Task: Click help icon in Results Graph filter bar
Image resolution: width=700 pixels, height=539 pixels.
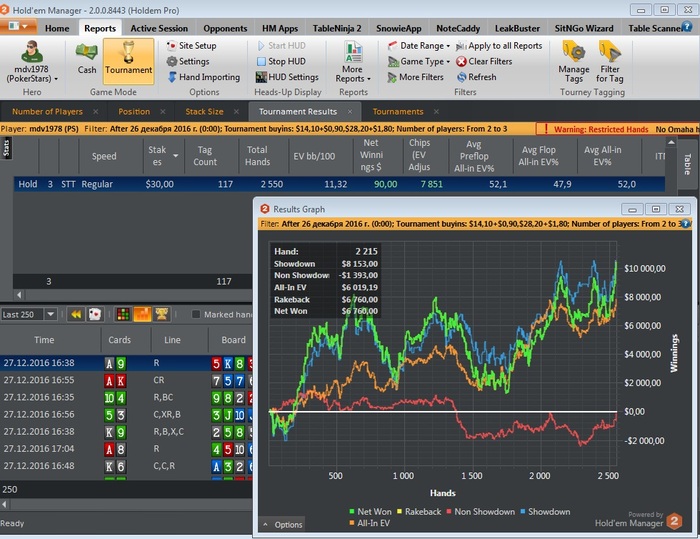Action: pos(686,224)
